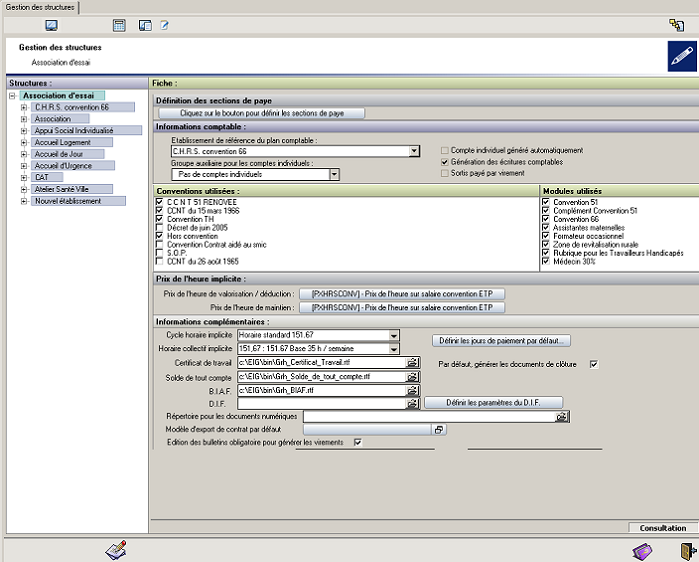Image resolution: width=699 pixels, height=562 pixels.
Task: Click the browse icon for B.I.A.F. file
Action: 411,391
